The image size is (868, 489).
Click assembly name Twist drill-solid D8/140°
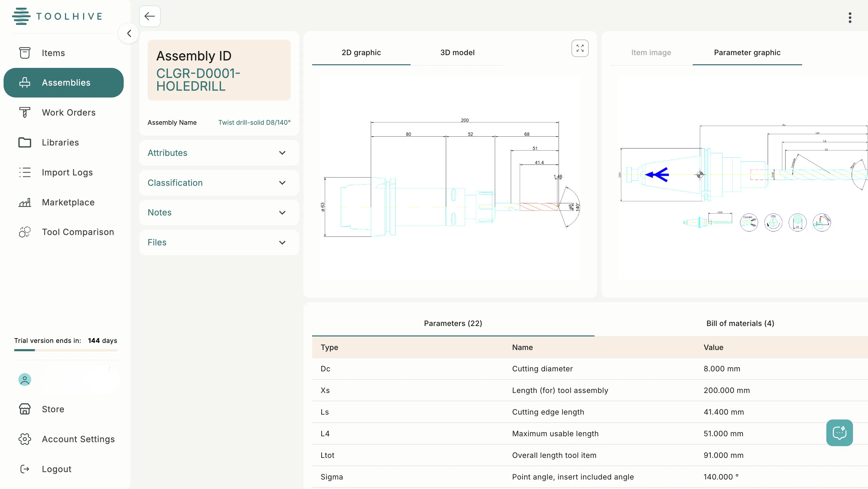pyautogui.click(x=255, y=122)
